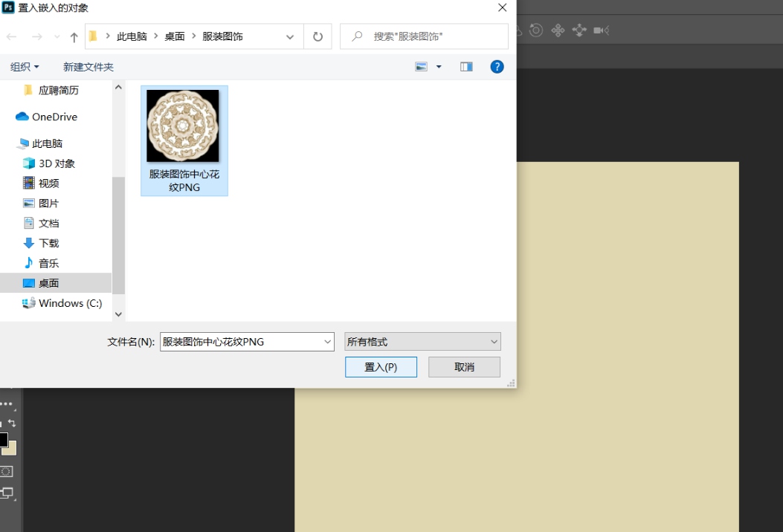Toggle the preview pane icon
Screen dimensions: 783x532
466,66
